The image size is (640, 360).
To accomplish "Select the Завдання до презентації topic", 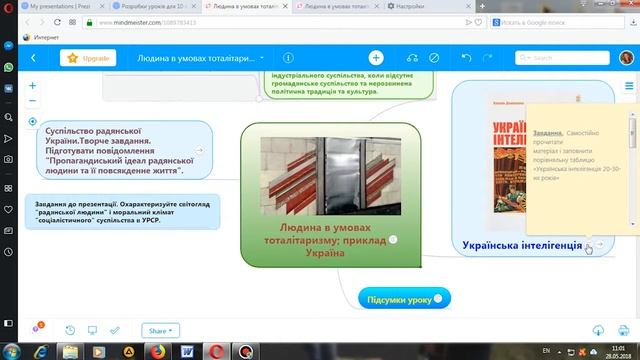I will (122, 212).
